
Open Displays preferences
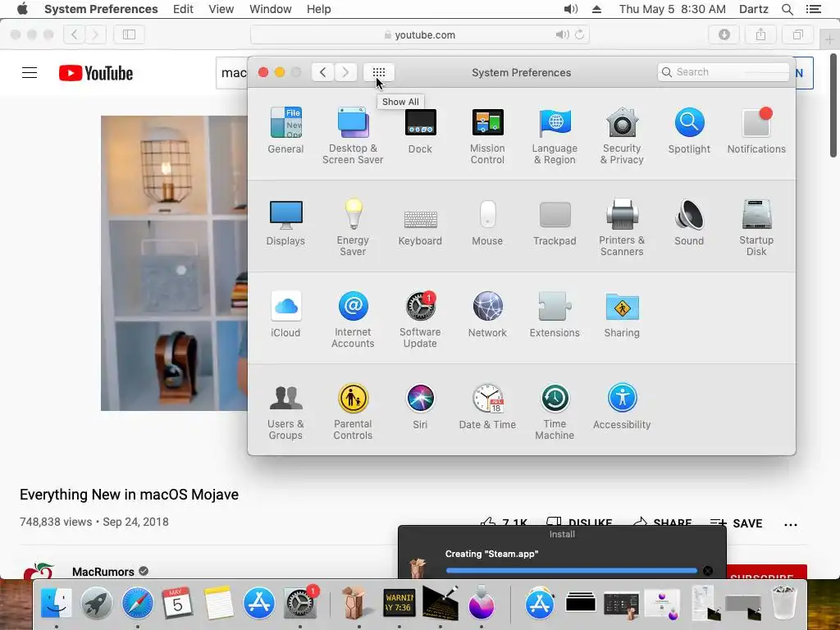coord(285,222)
